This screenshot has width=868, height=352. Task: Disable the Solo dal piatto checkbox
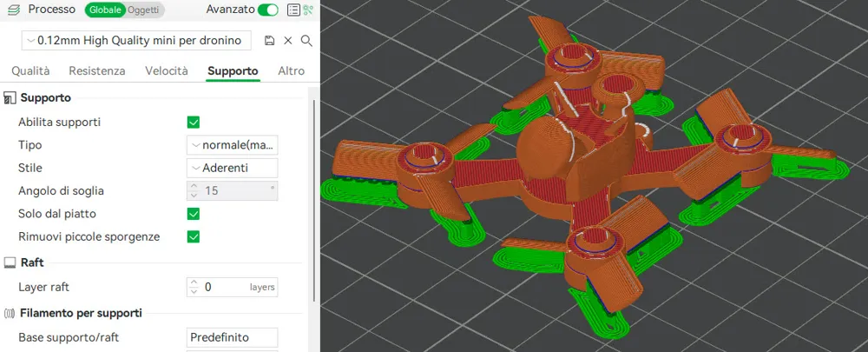[x=194, y=214]
